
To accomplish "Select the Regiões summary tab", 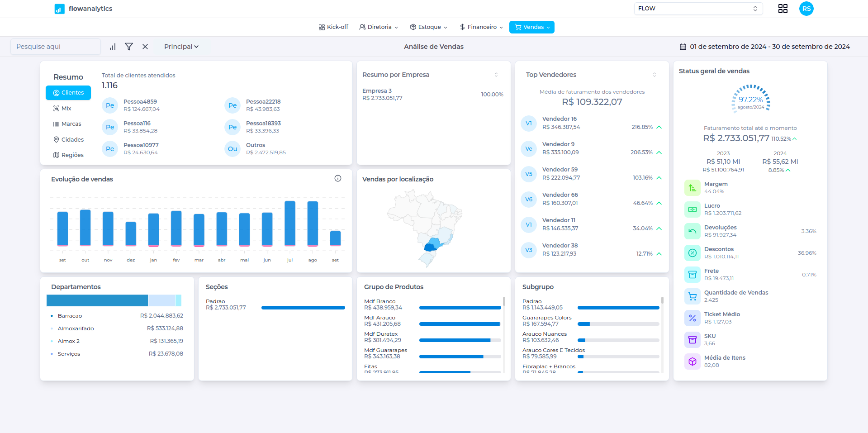I will (68, 155).
